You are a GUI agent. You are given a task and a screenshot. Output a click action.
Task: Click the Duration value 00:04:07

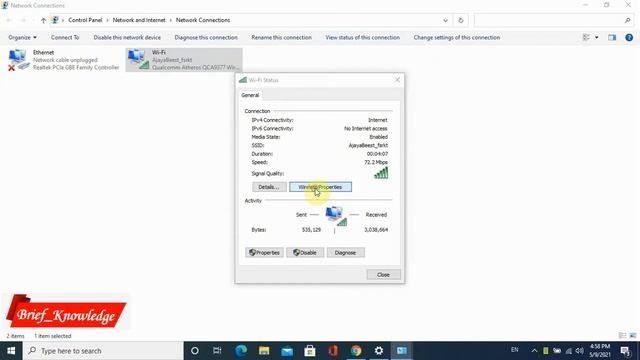(377, 154)
